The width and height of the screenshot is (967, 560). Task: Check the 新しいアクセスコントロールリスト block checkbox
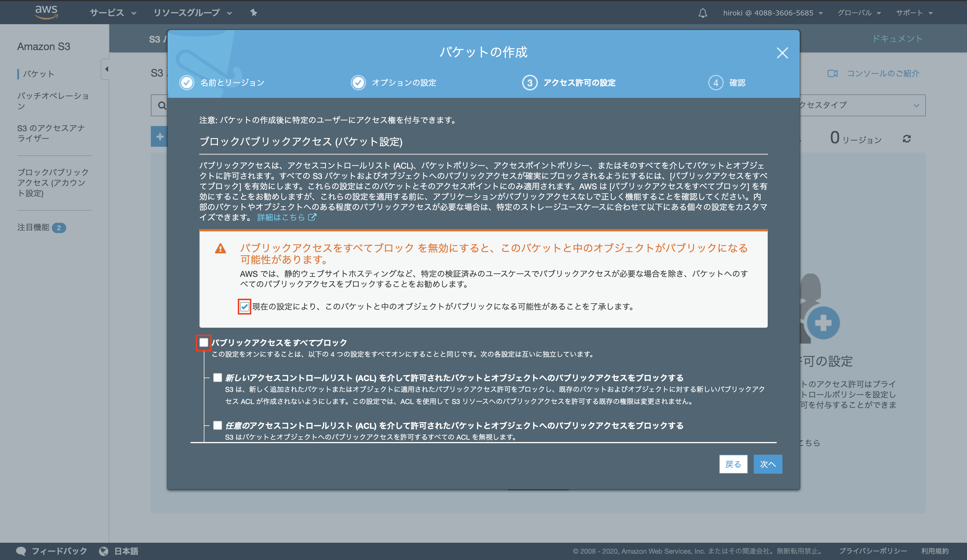pyautogui.click(x=218, y=378)
